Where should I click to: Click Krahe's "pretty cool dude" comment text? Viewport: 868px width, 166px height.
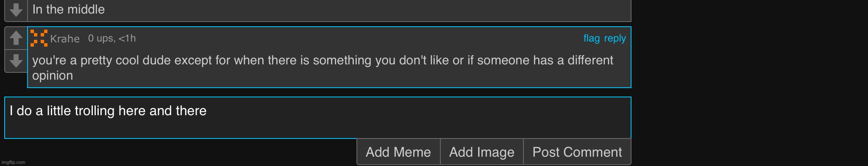(323, 68)
